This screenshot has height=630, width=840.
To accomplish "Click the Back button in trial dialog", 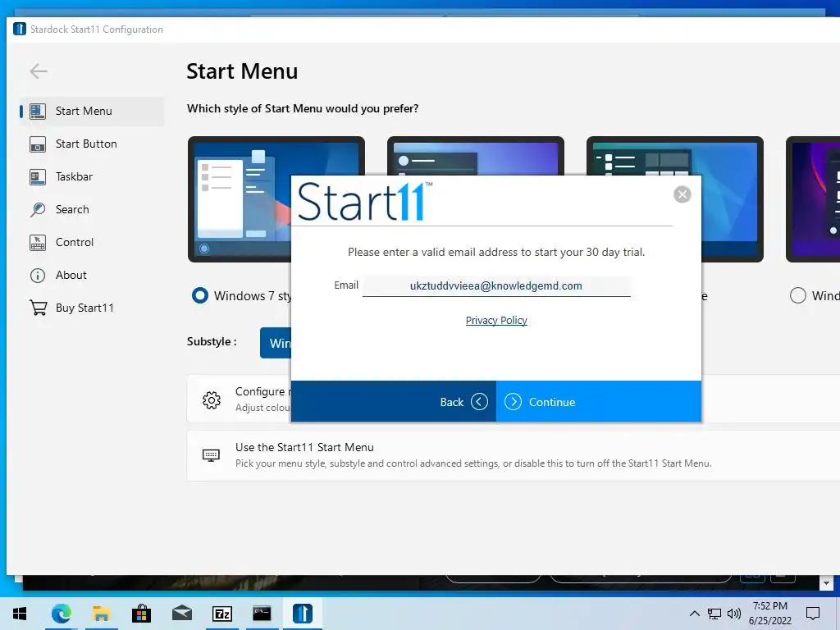I will click(393, 402).
